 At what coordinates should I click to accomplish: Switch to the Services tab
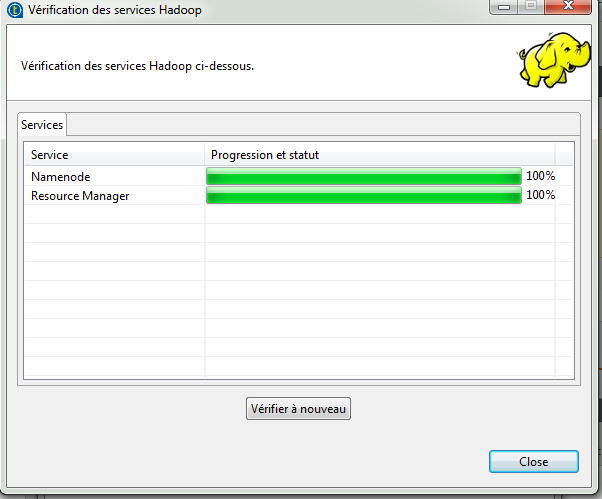(x=42, y=125)
